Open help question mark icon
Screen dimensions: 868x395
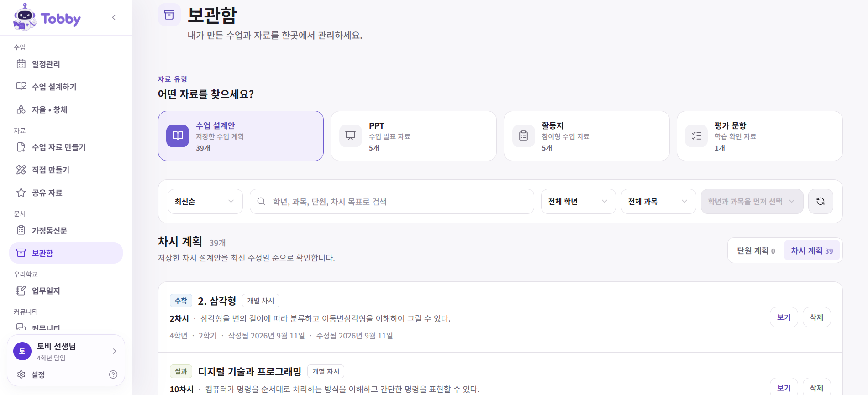tap(113, 374)
